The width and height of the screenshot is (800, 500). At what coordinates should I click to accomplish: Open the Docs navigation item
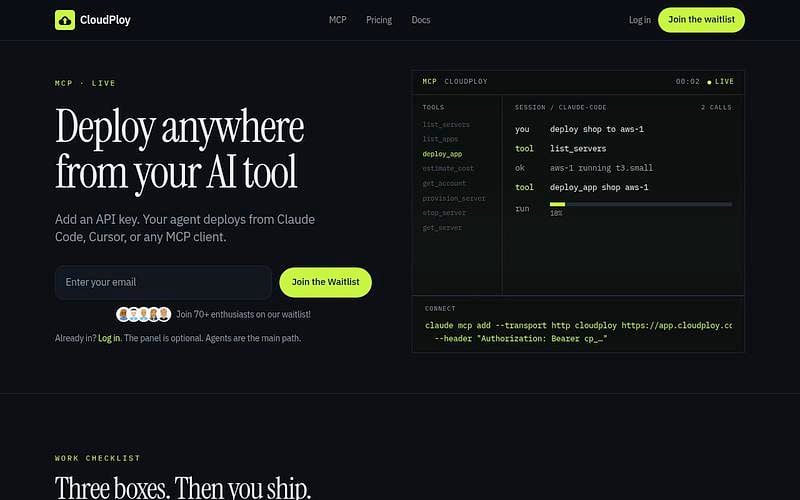pos(421,20)
